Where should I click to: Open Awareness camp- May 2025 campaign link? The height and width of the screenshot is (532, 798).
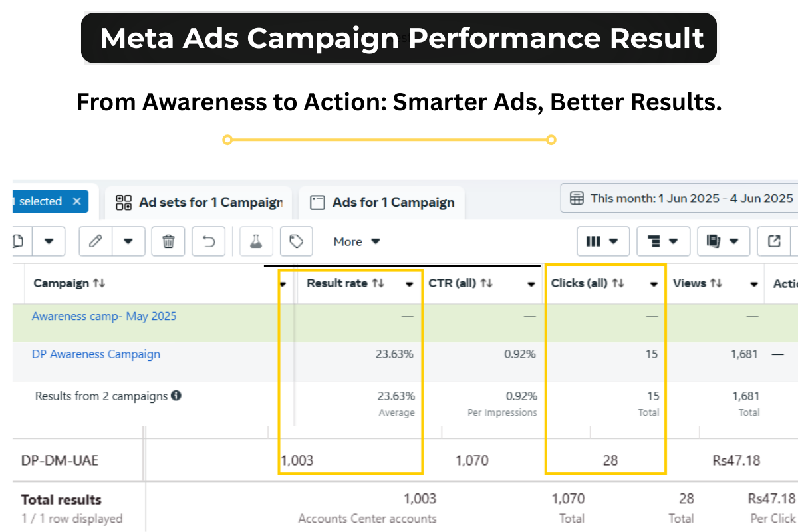tap(104, 316)
